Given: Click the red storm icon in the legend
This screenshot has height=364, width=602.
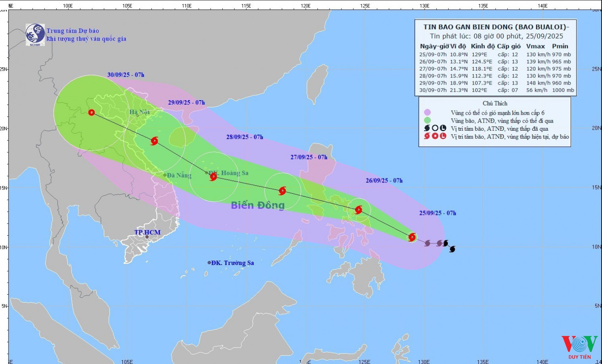Looking at the screenshot, I should tap(427, 136).
